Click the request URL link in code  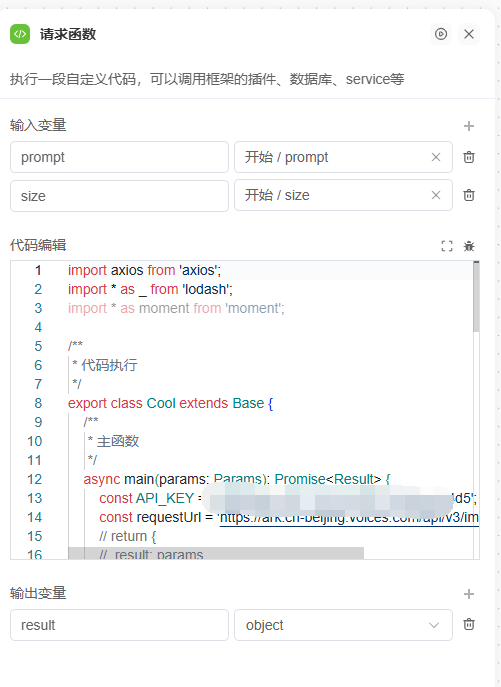(x=349, y=517)
